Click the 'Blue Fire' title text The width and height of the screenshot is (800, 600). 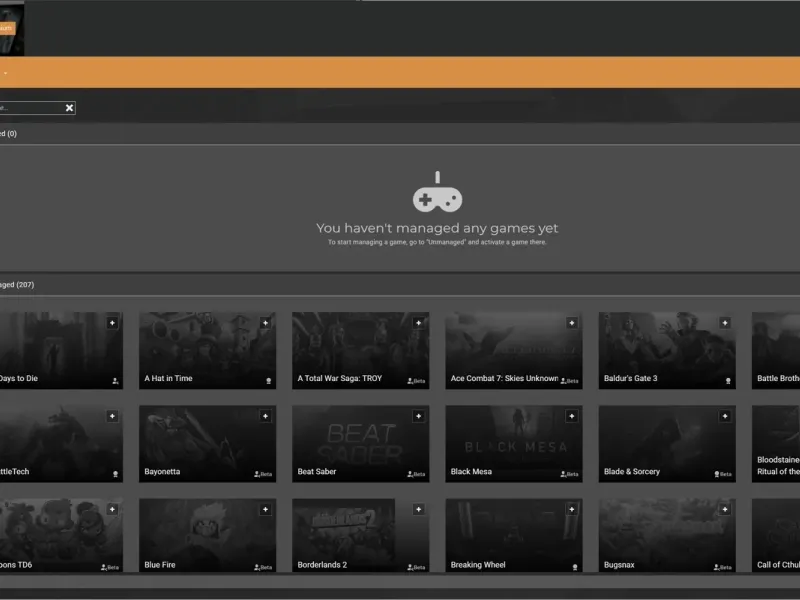coord(160,565)
